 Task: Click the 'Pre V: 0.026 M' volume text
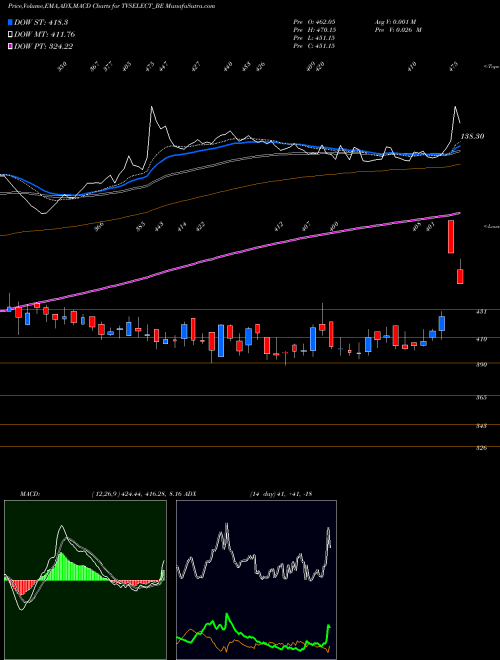(x=398, y=30)
